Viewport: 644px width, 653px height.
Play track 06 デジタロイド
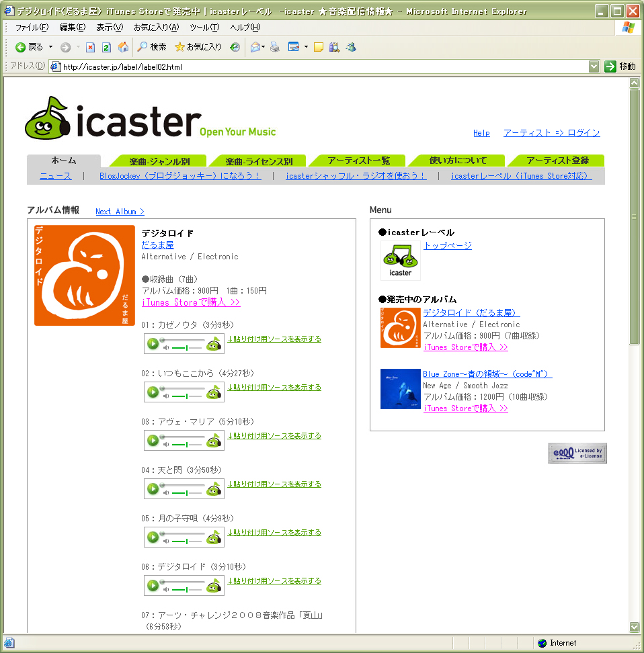(153, 585)
